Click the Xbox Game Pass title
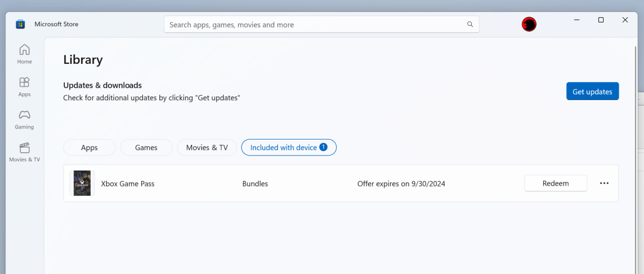The image size is (644, 274). (x=128, y=184)
